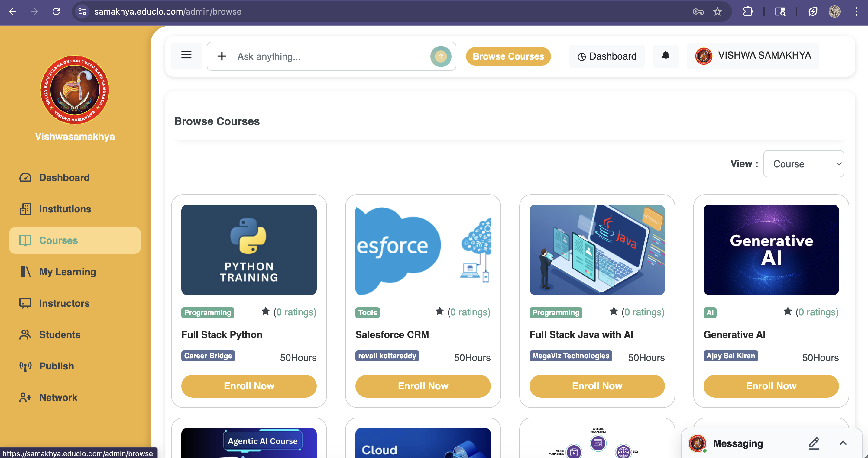Click ravali kottareddy instructor tag
Viewport: 868px width, 458px height.
(x=387, y=356)
